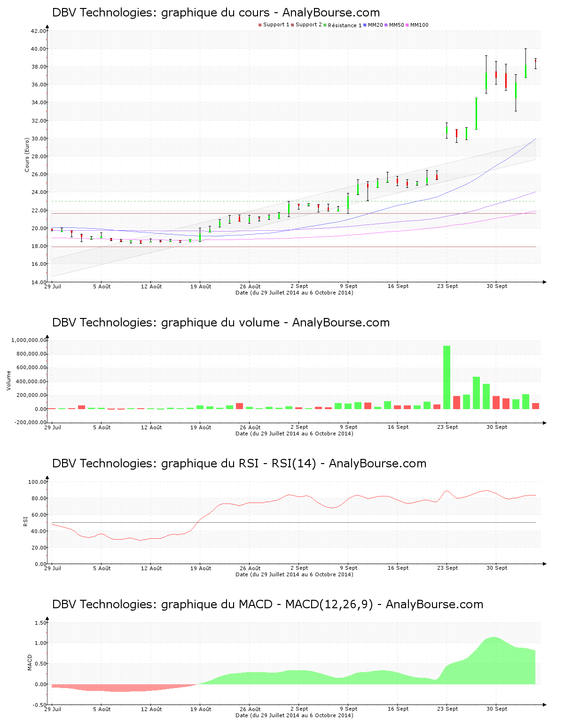
Task: Click '30 Sept' on the MACD chart date axis
Action: (x=497, y=709)
